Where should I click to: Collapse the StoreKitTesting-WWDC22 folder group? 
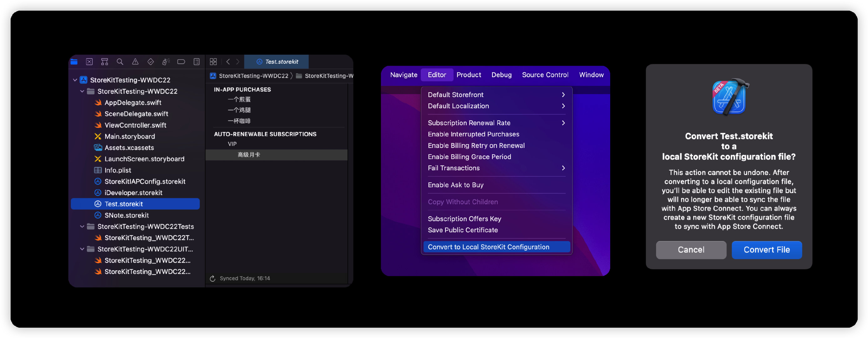coord(82,91)
